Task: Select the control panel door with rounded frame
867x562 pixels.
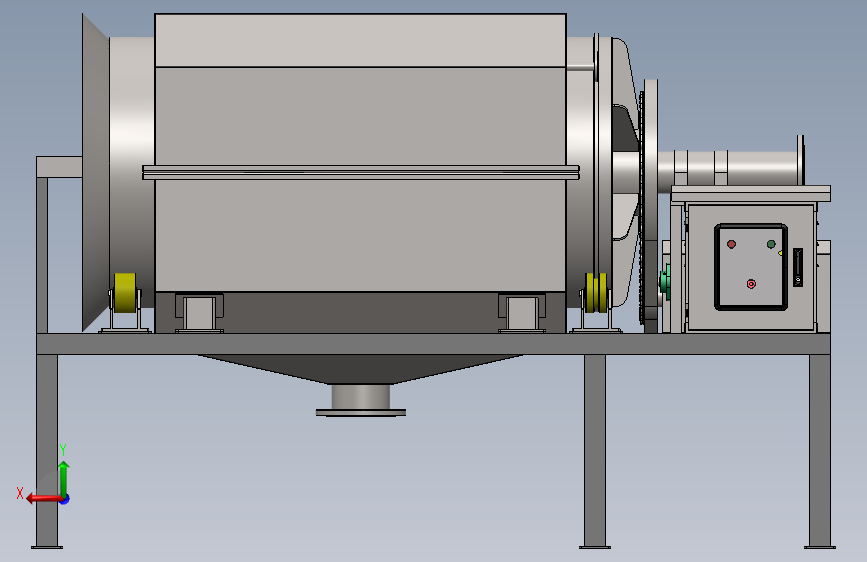Action: click(x=751, y=267)
